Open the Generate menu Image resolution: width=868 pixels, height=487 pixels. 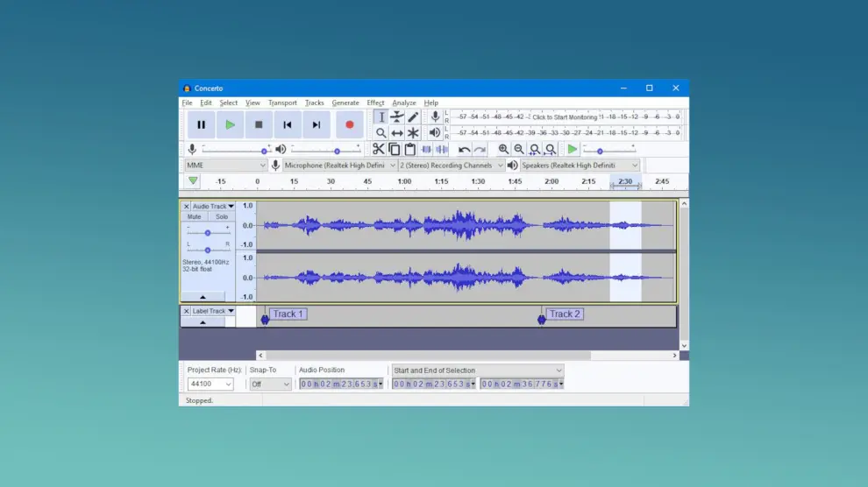[345, 102]
